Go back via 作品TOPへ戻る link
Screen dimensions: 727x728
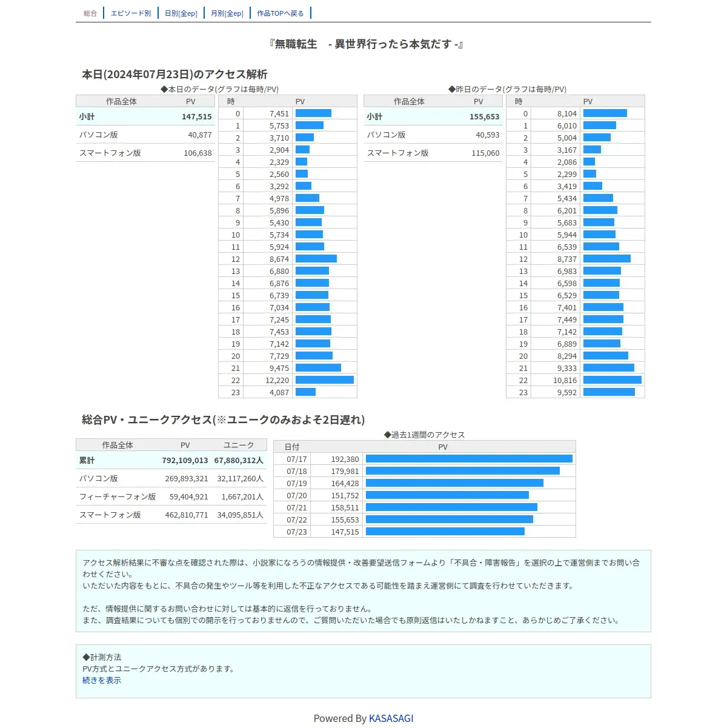click(x=281, y=13)
